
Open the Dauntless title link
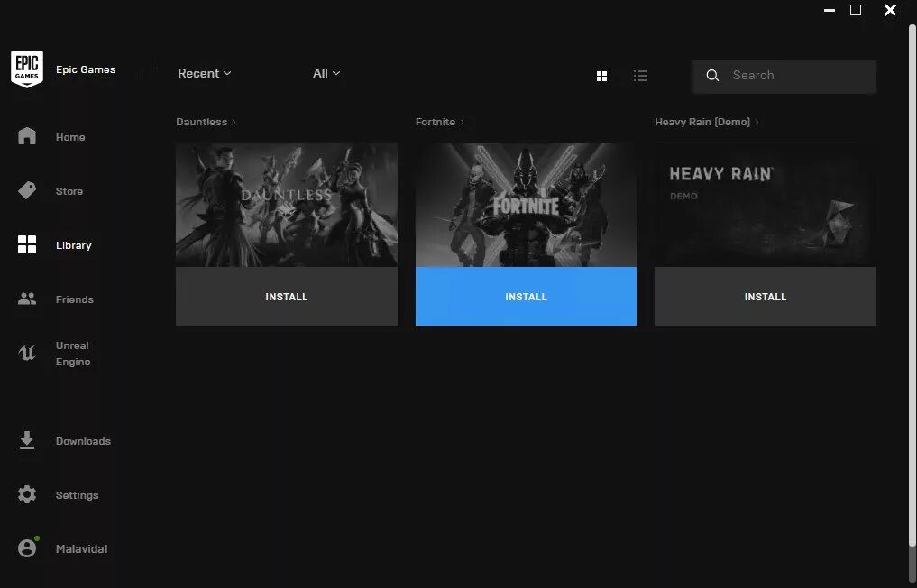point(202,122)
